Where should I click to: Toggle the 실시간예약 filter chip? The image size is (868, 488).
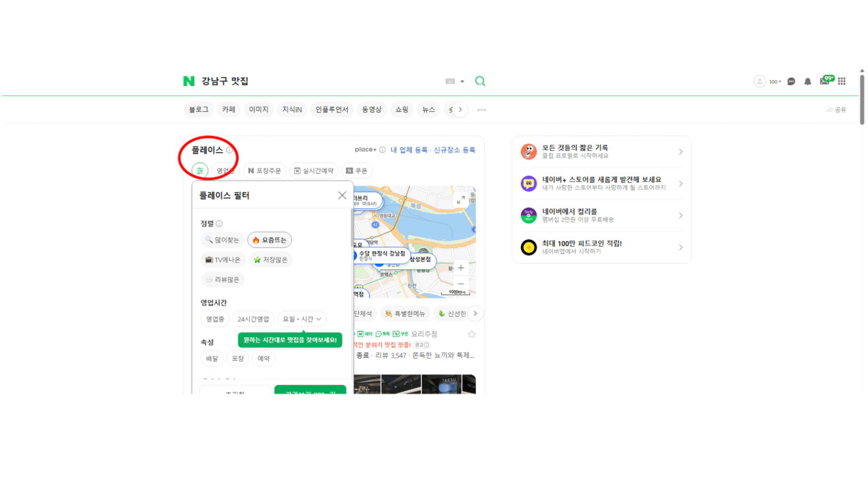[x=314, y=171]
